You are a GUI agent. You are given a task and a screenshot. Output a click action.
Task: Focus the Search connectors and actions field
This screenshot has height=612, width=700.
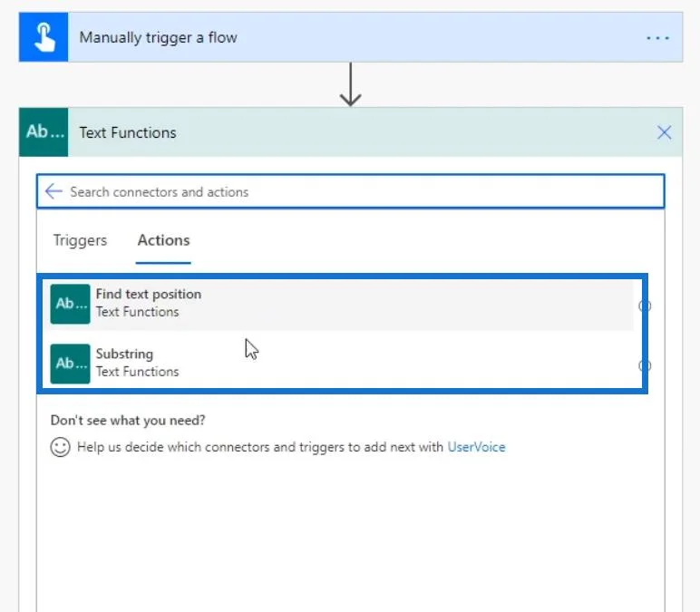pyautogui.click(x=350, y=191)
